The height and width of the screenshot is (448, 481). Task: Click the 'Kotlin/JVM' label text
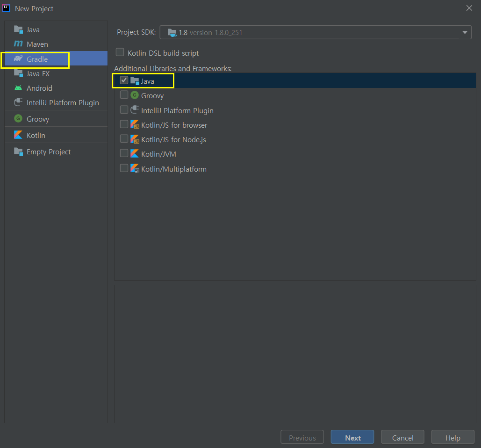click(158, 154)
